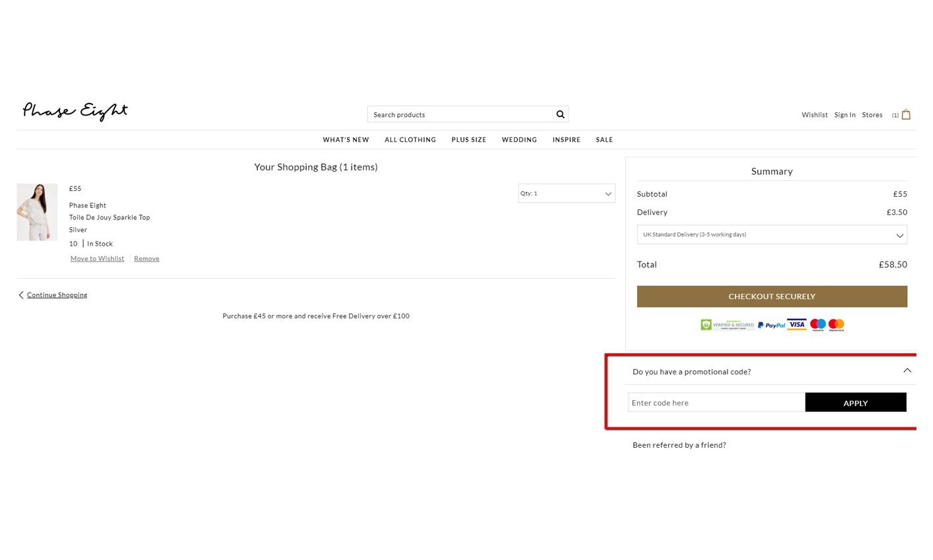Click the Verified & Secured badge

[x=726, y=324]
